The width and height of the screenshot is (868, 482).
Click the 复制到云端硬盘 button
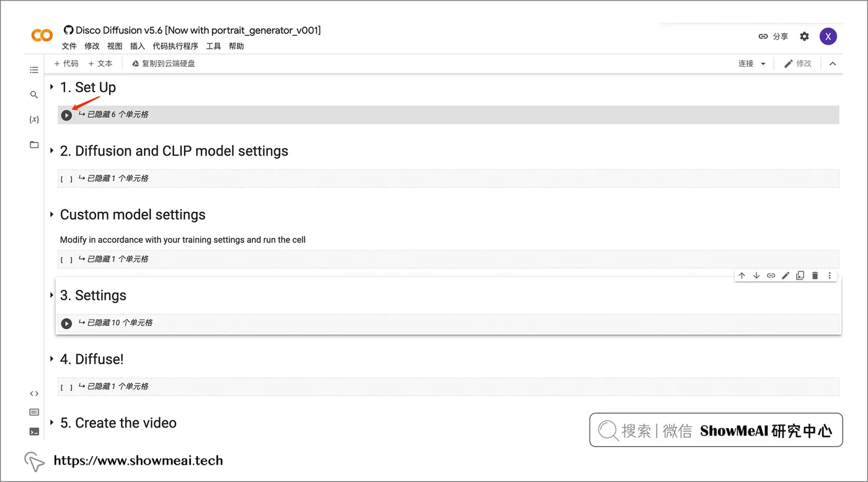164,64
